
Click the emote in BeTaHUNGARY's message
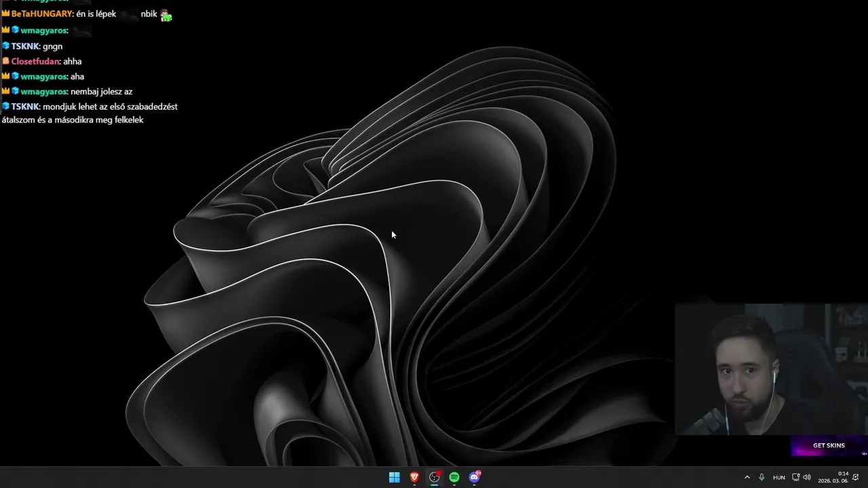[x=166, y=14]
